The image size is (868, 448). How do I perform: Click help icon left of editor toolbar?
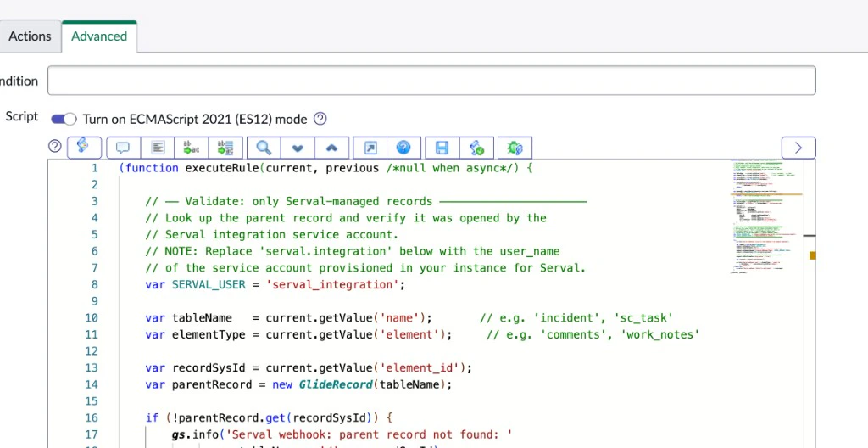[55, 146]
